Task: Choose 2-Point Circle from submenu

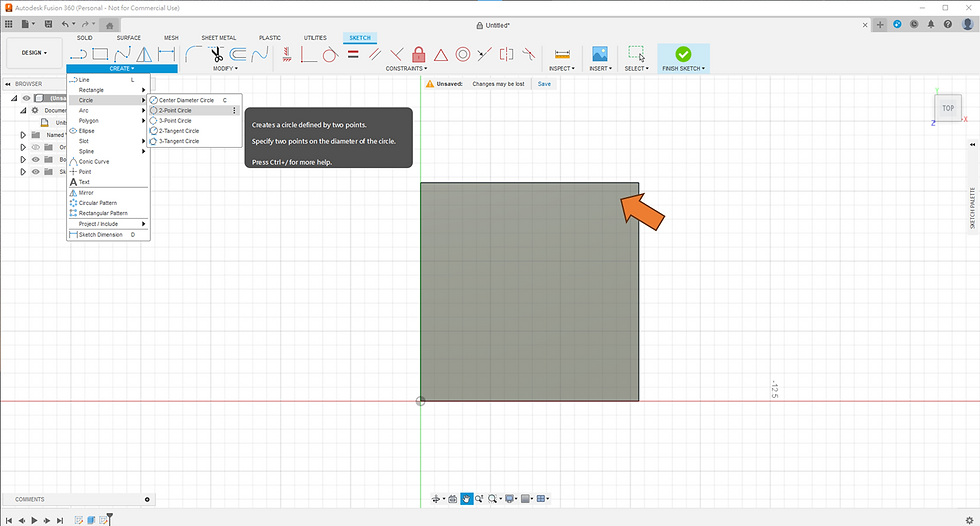Action: (194, 110)
